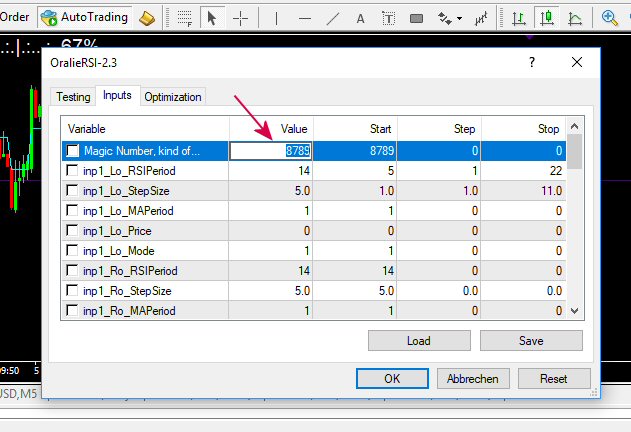Enable inp1_Lo_RSIPeriod optimization checkbox
Viewport: 631px width, 432px height.
coord(72,170)
